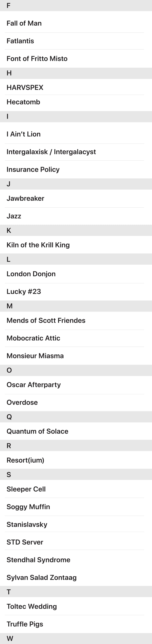This screenshot has width=152, height=644.
Task: Open the Jawbreaker entry
Action: tap(25, 199)
